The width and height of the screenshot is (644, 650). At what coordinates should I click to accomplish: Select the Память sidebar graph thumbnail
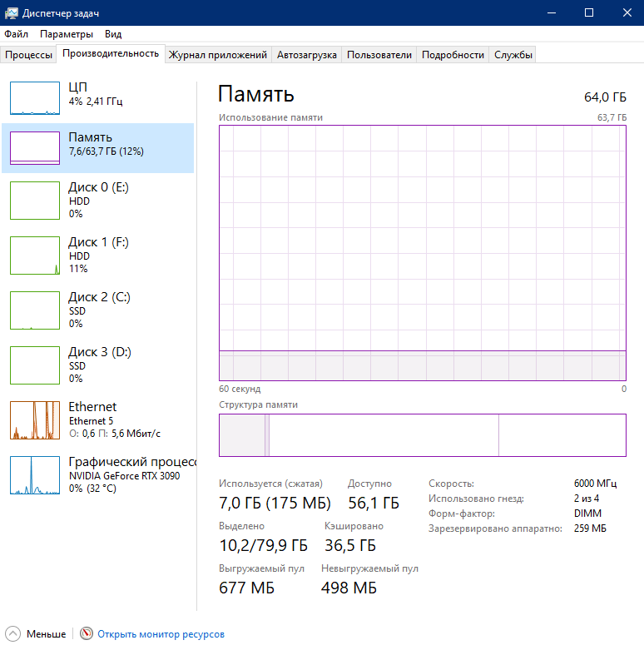click(x=35, y=147)
